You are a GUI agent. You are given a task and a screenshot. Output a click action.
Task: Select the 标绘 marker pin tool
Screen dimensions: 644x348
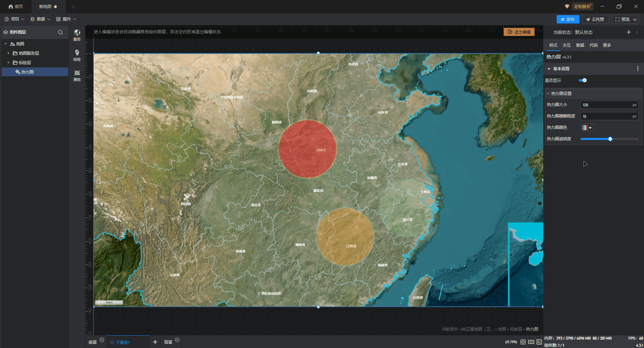click(x=77, y=55)
